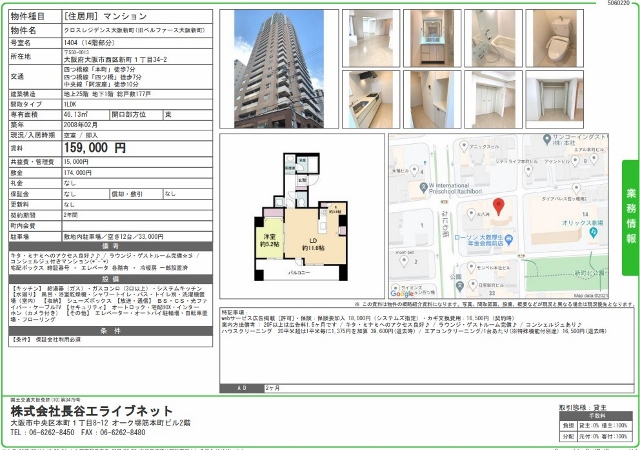The width and height of the screenshot is (640, 450).
Task: Open the empty living room photo
Action: 369,38
